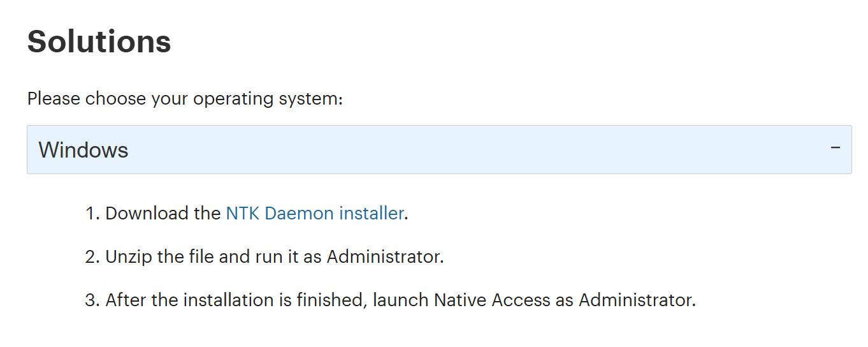Click the 'After the installation is finished' text

tap(235, 300)
